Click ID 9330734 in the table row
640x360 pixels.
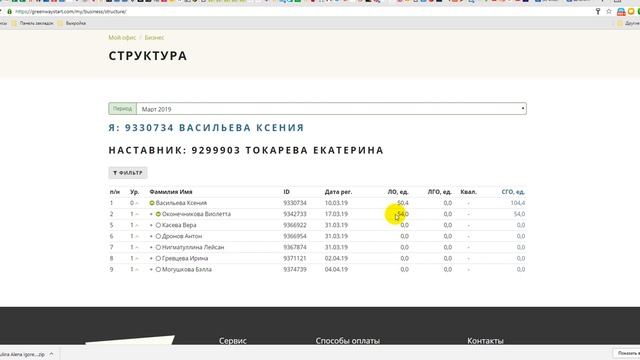click(x=295, y=203)
